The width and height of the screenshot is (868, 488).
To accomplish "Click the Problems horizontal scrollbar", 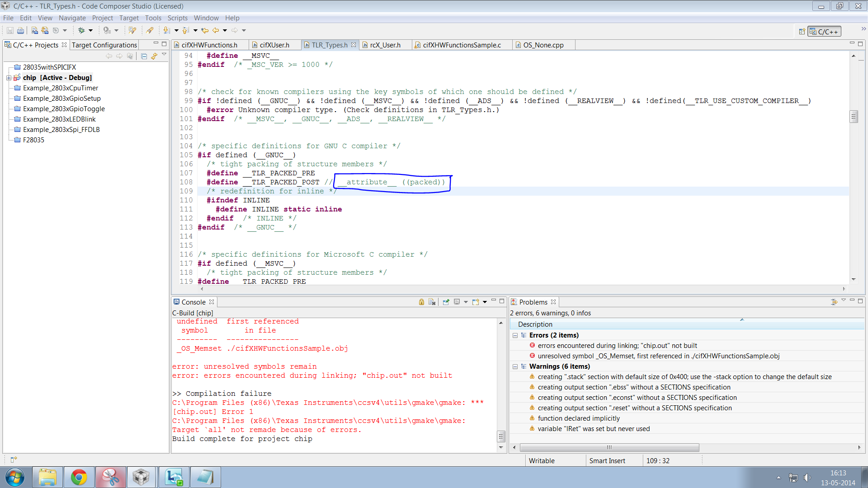I will click(609, 447).
